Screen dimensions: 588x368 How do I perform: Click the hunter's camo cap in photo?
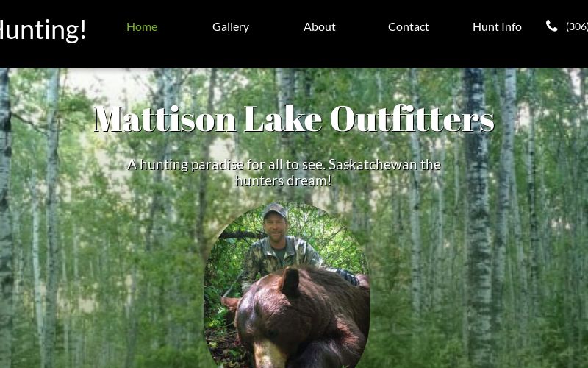click(x=275, y=210)
